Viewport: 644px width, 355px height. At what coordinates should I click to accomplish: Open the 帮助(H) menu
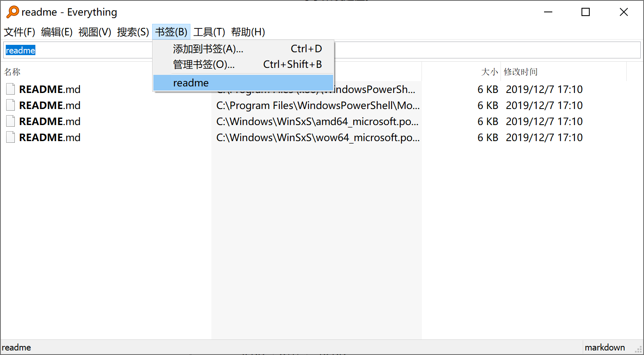coord(248,32)
